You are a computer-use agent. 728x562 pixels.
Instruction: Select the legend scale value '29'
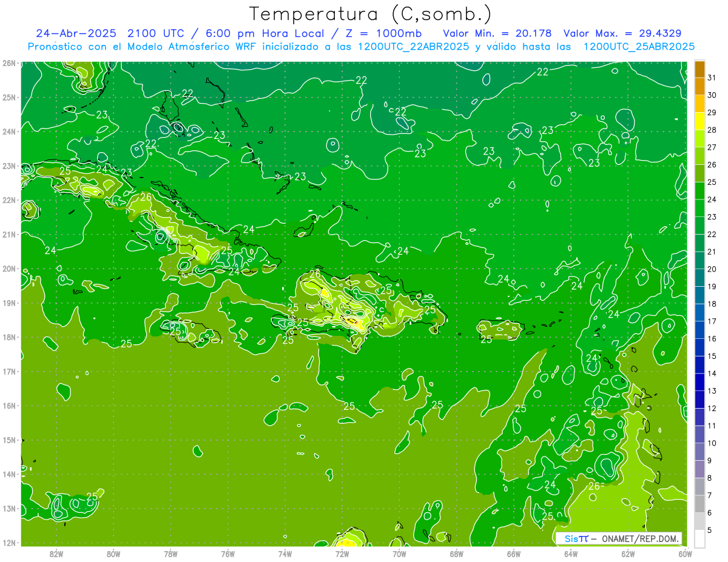712,112
